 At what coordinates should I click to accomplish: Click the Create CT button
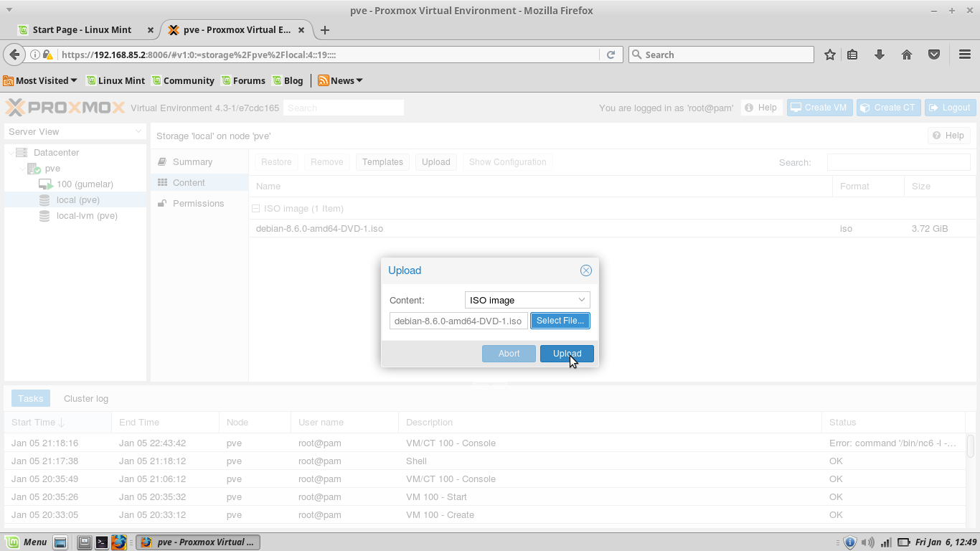pyautogui.click(x=888, y=108)
